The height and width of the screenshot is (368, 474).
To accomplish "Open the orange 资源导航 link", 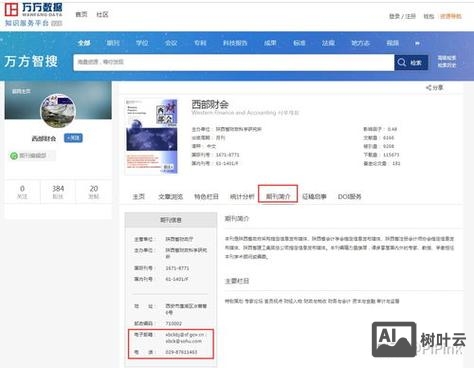I will tap(451, 16).
